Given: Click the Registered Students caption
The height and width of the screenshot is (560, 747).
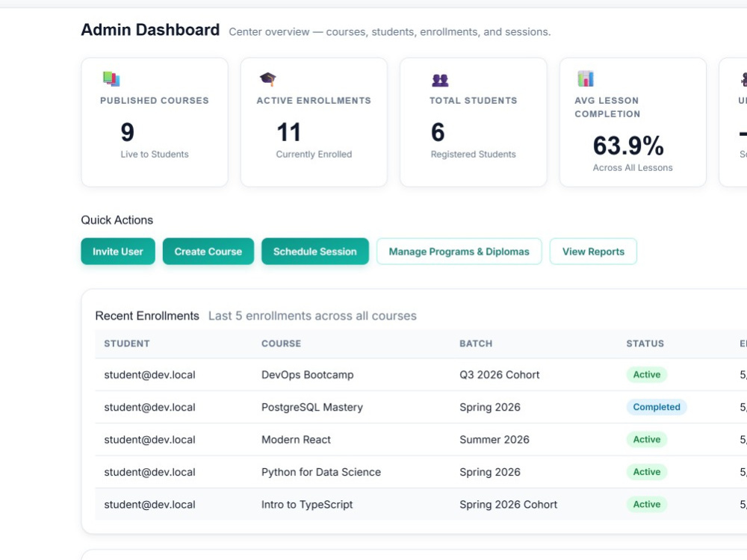Looking at the screenshot, I should (473, 155).
